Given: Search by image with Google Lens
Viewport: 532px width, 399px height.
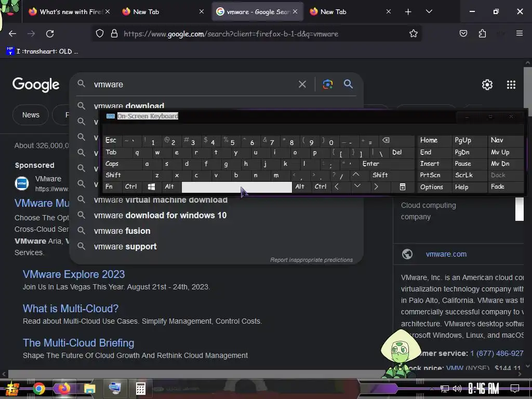Looking at the screenshot, I should (327, 84).
